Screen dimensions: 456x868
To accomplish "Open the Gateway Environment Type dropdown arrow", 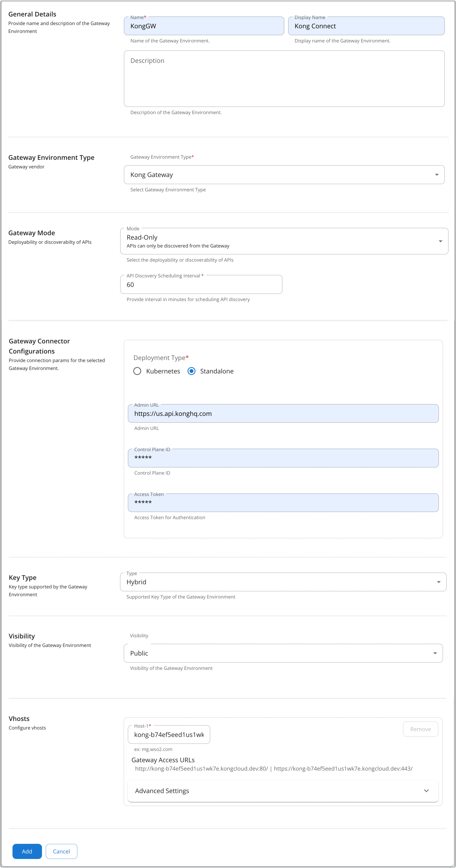I will (437, 174).
